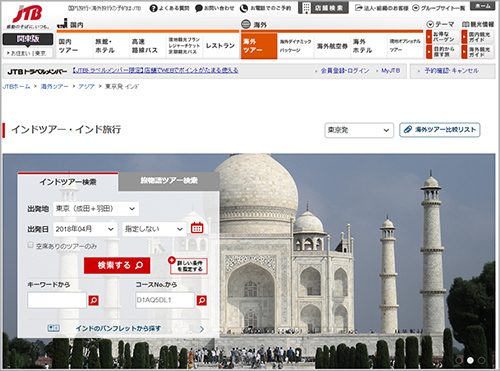Select 海外ツアー highlighted tab
Viewport: 500px width, 371px height.
[x=259, y=46]
